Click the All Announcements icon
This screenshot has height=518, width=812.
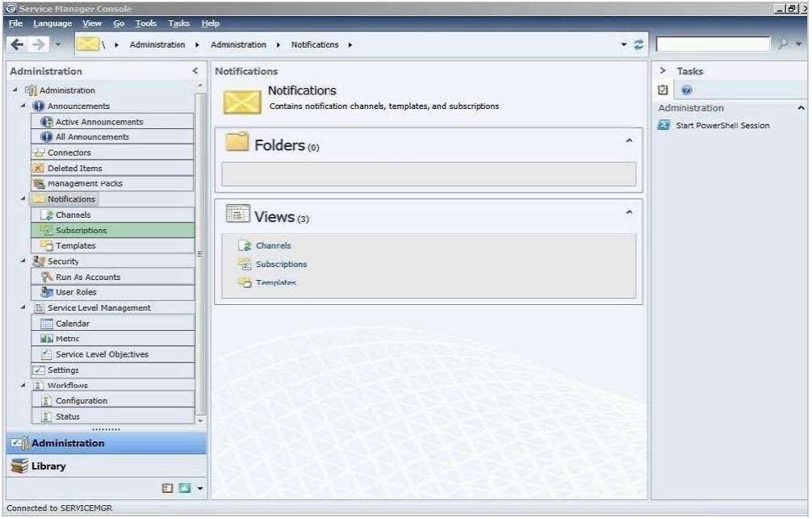tap(47, 136)
